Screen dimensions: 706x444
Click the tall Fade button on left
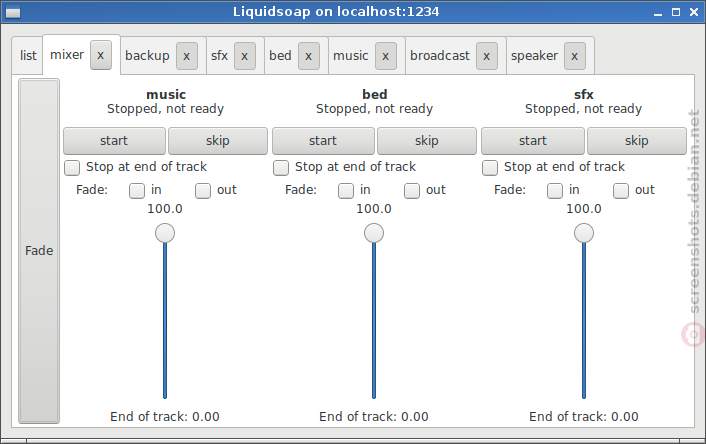[39, 251]
